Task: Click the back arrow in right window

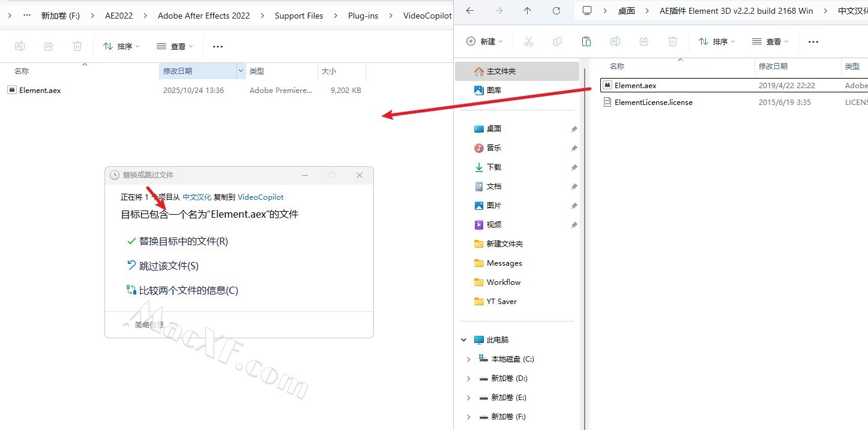Action: click(x=470, y=11)
